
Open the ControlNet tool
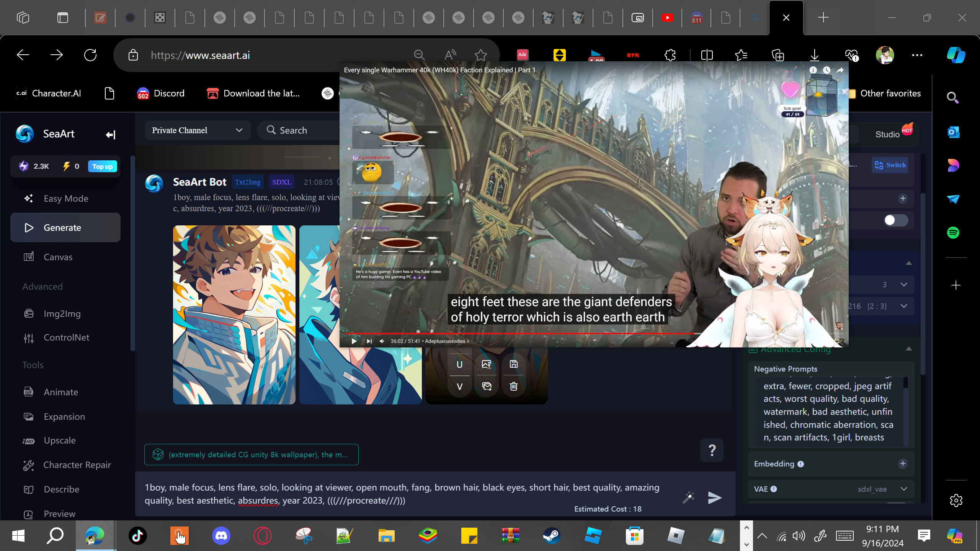(65, 337)
